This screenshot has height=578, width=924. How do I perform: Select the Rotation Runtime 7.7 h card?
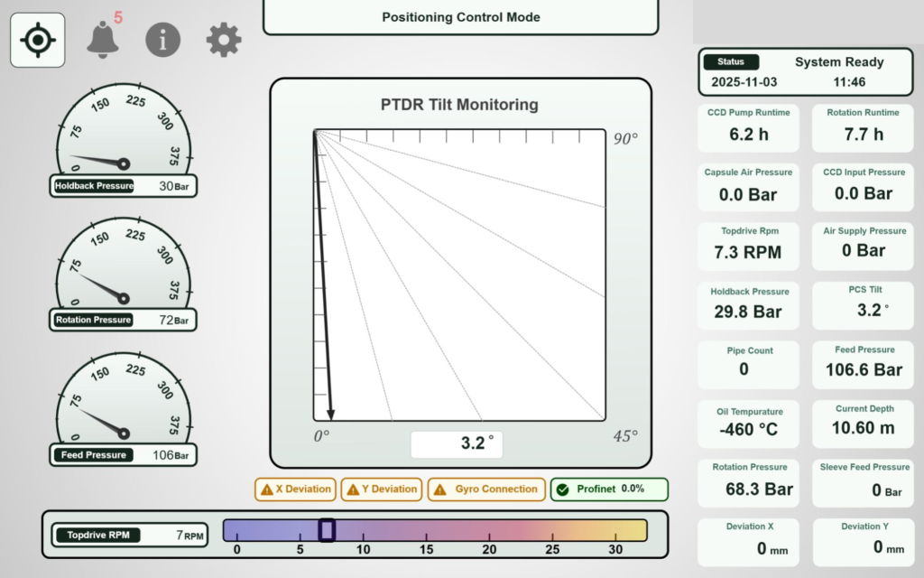(x=863, y=128)
